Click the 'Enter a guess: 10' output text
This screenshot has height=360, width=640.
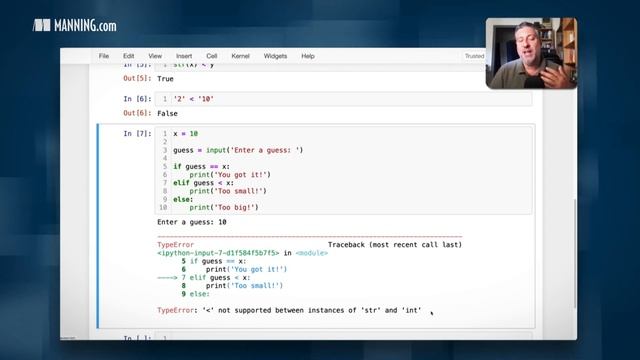[x=192, y=222]
